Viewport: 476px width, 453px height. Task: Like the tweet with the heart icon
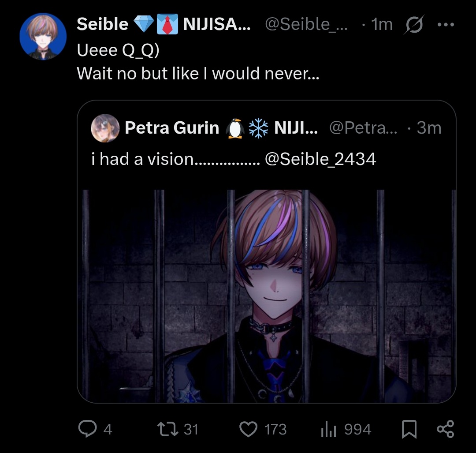(248, 429)
